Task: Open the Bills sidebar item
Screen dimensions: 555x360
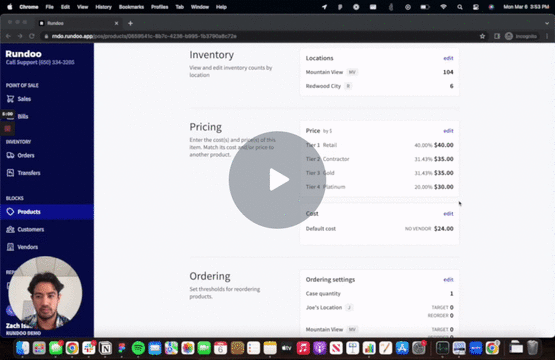Action: 23,116
